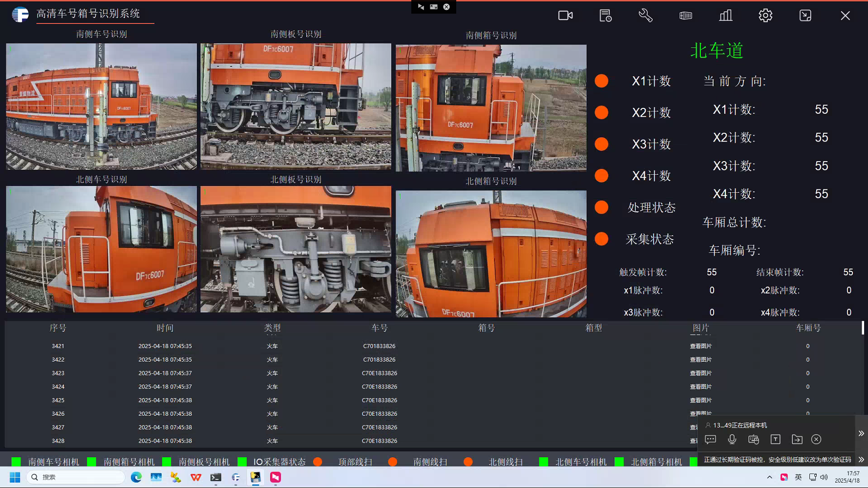Open the remote session file transfer icon
Viewport: 868px width, 488px height.
coord(797,440)
